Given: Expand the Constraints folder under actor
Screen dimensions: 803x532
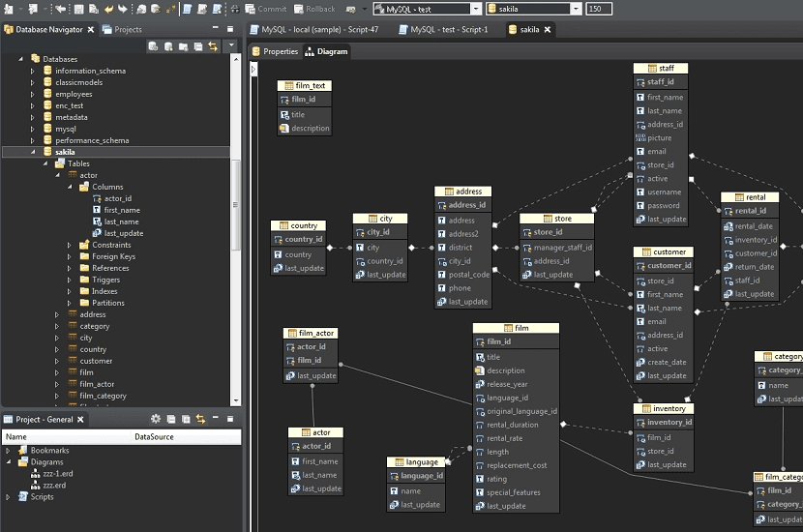Looking at the screenshot, I should pos(70,245).
